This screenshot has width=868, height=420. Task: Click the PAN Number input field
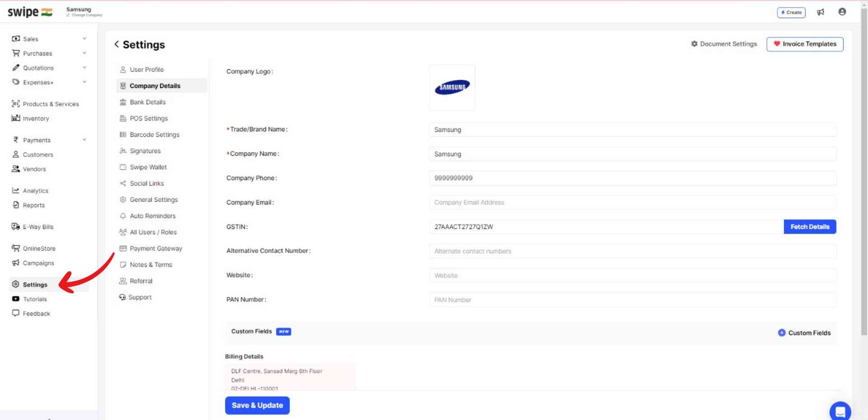(632, 300)
